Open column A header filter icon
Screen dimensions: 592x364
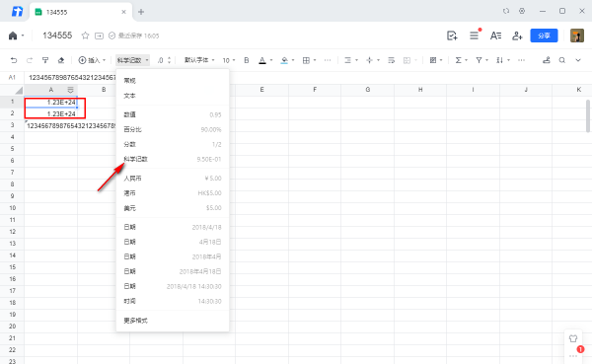coord(71,90)
